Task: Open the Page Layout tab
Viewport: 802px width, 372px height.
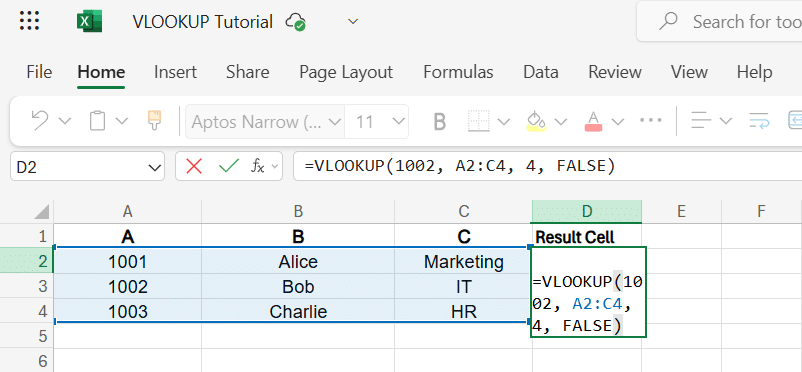Action: pyautogui.click(x=346, y=72)
